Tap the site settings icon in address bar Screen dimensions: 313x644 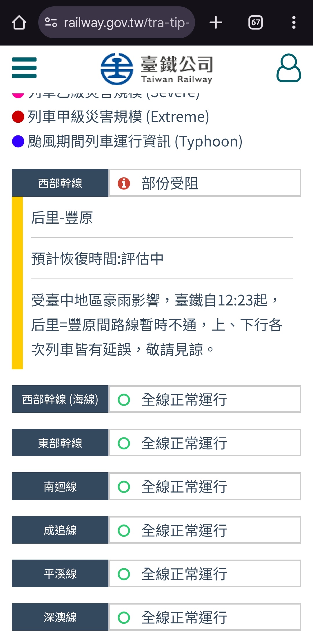point(51,23)
